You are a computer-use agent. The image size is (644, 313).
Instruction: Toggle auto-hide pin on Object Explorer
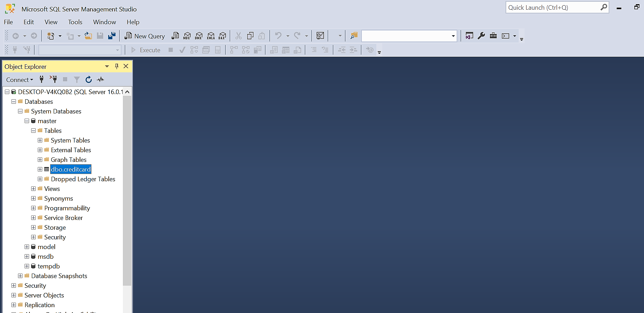(117, 66)
